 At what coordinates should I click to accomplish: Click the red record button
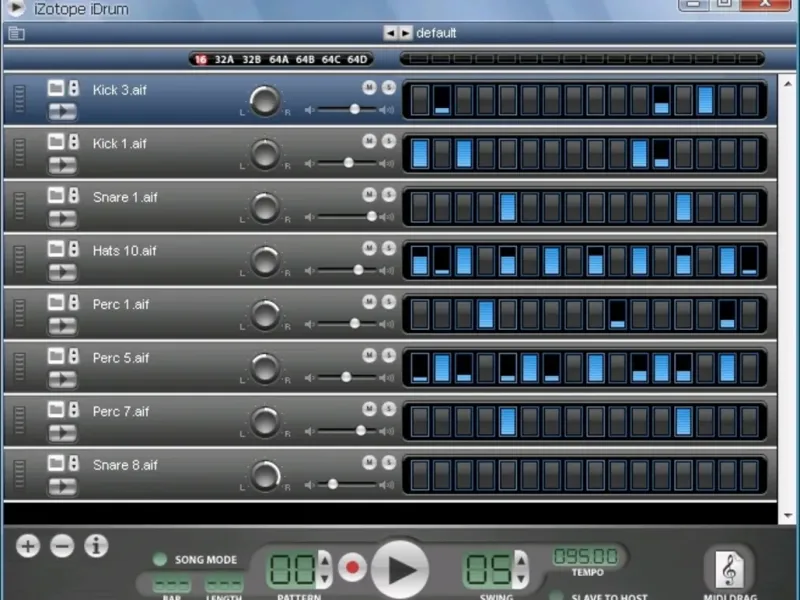coord(352,567)
